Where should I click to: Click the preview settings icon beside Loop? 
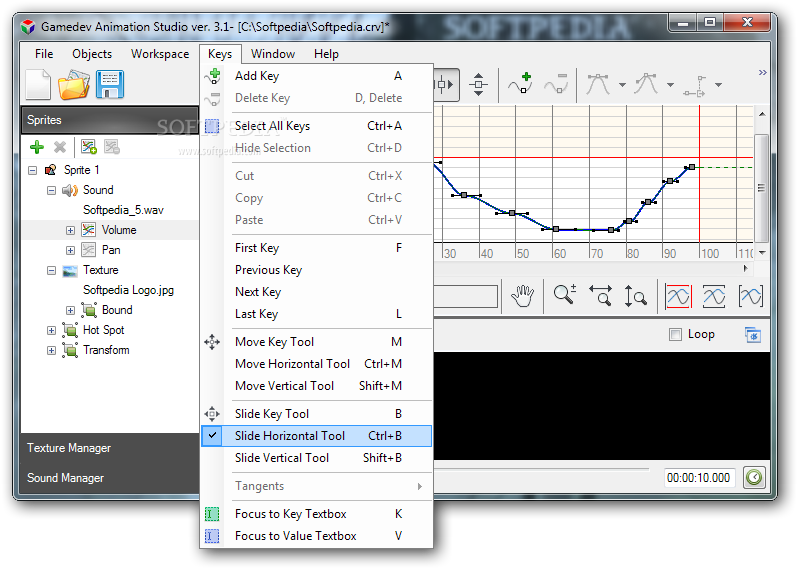pyautogui.click(x=753, y=335)
